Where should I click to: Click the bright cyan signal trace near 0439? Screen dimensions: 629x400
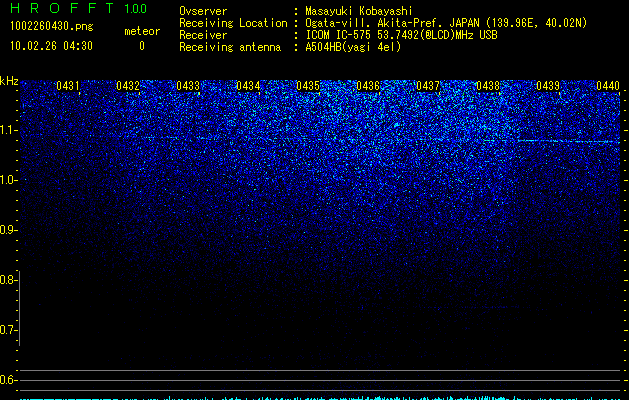(568, 141)
